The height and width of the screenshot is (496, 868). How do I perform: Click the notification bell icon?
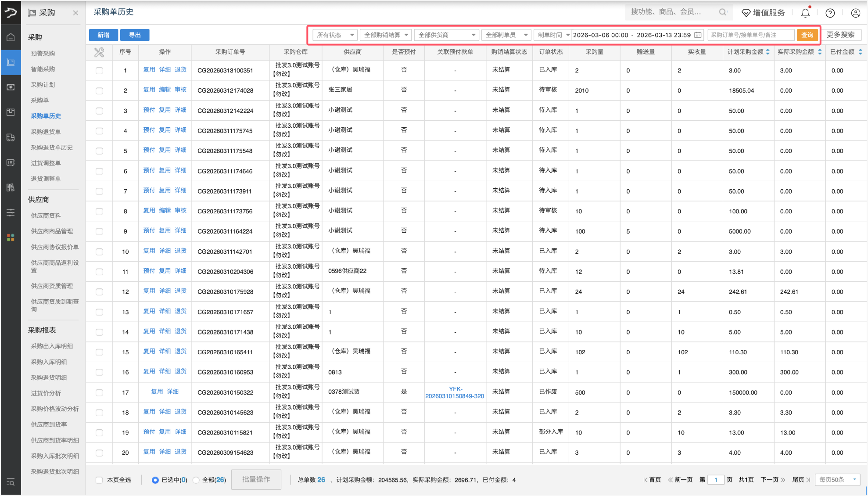(x=805, y=13)
